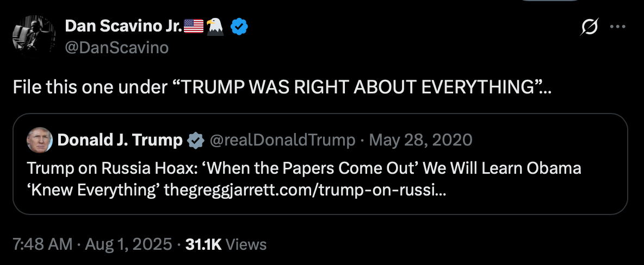View the 31.1K Views analytics
The height and width of the screenshot is (265, 644).
(226, 244)
